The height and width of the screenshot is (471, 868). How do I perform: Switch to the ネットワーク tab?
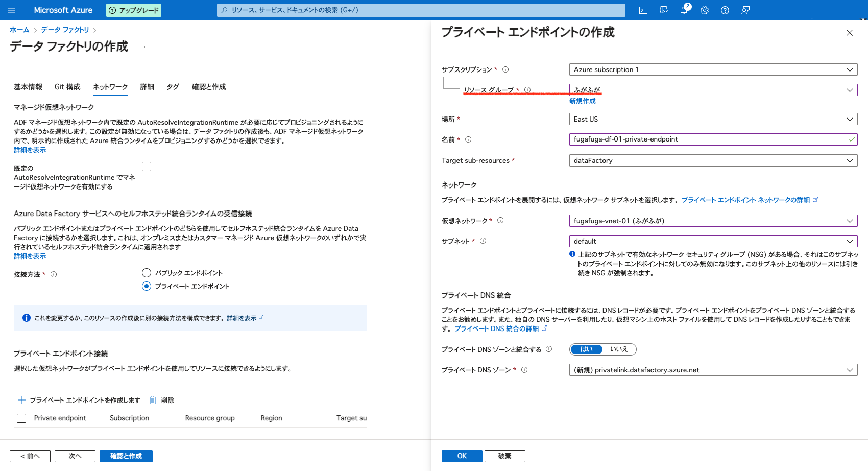(x=110, y=87)
